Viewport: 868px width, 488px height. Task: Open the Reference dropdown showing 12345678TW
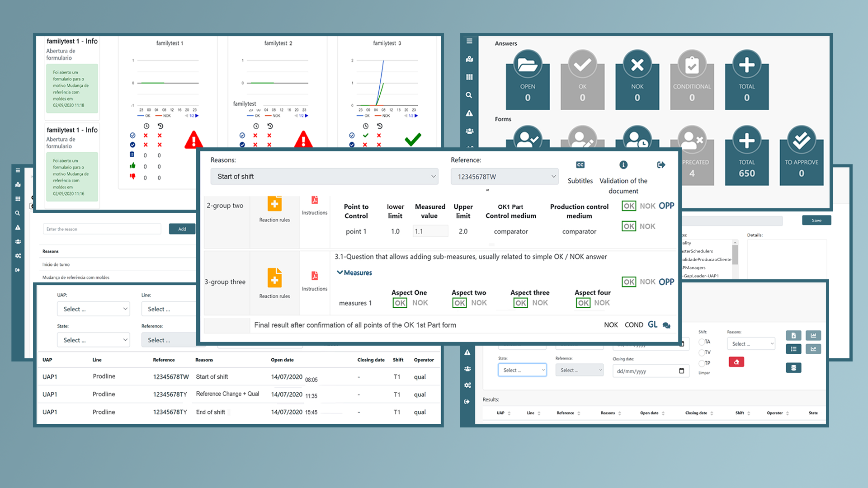click(505, 177)
